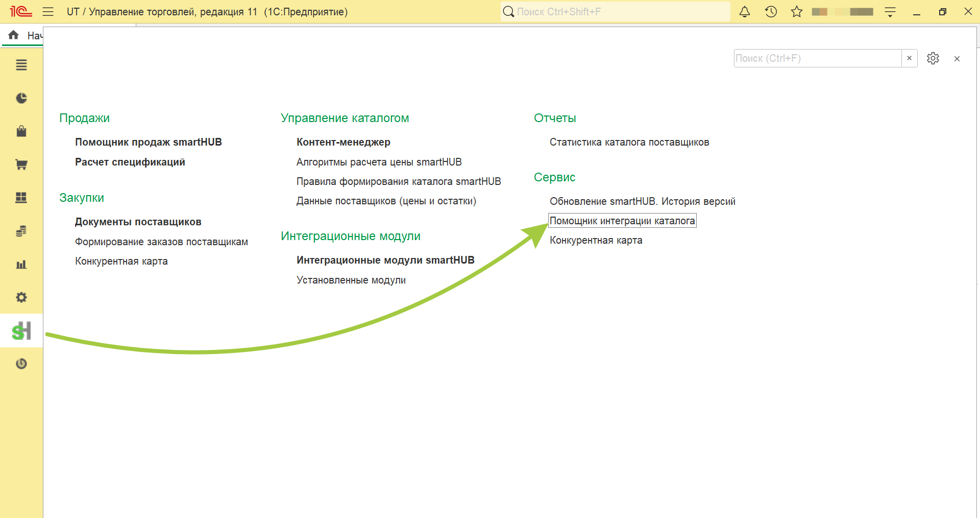
Task: Open notifications bell icon
Action: (745, 11)
